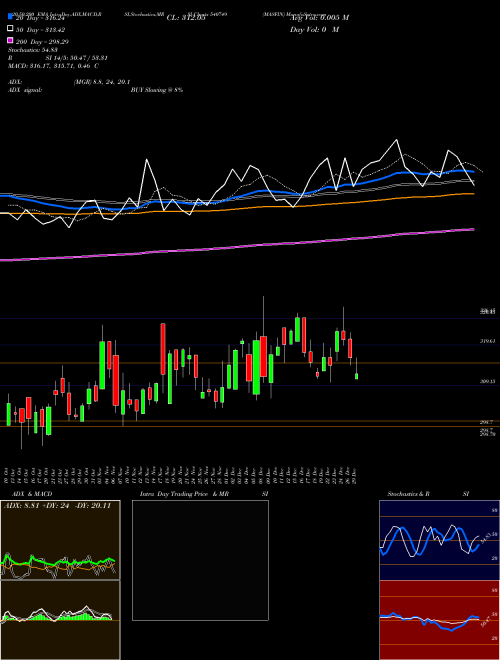
Task: Click the '(MGR) 8.8, 24, 29.1' ADX values
Action: [x=101, y=82]
